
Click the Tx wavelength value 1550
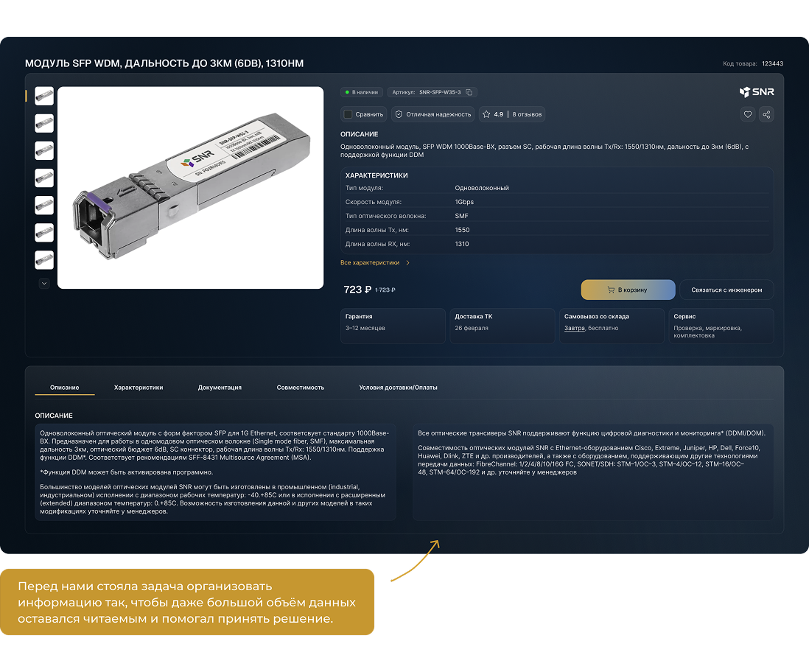(x=462, y=230)
